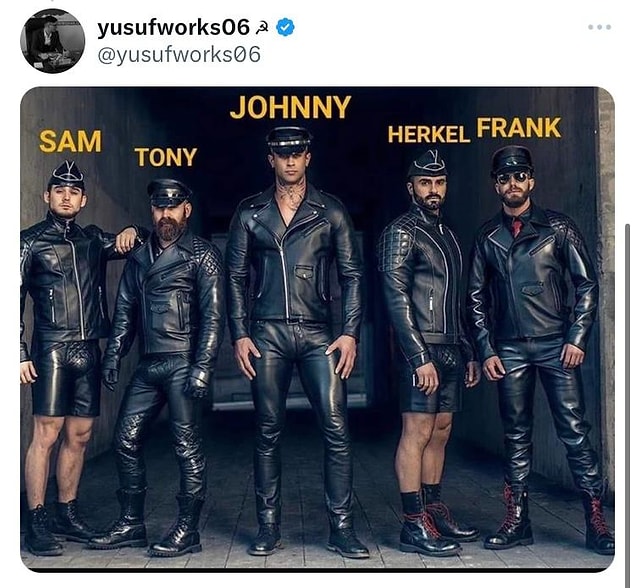The width and height of the screenshot is (635, 588).
Task: Click the red necktie in the photo
Action: pos(517,227)
